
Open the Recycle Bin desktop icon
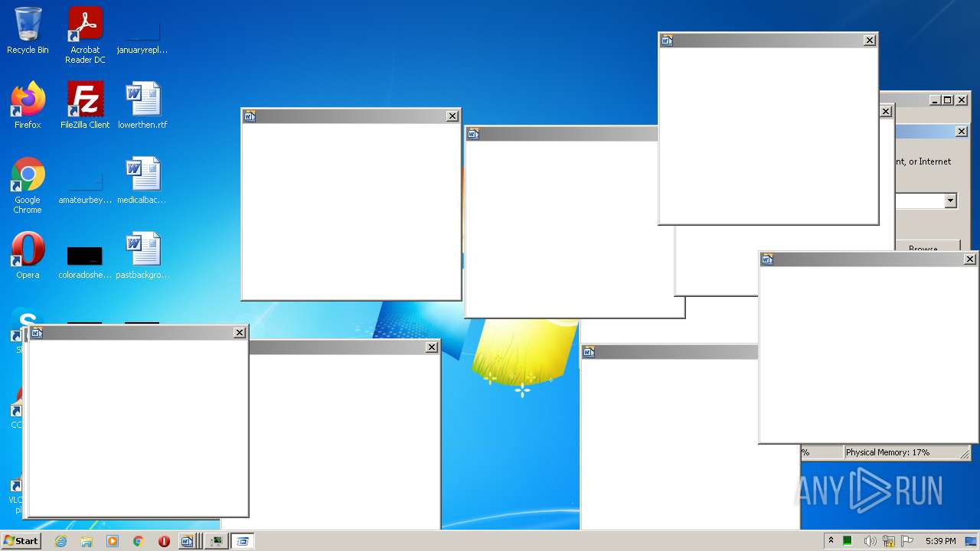28,31
